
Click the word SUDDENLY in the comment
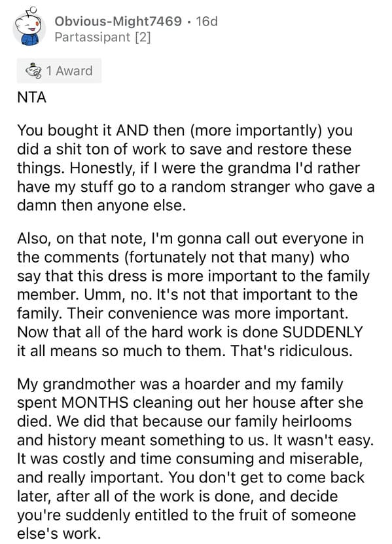[323, 333]
